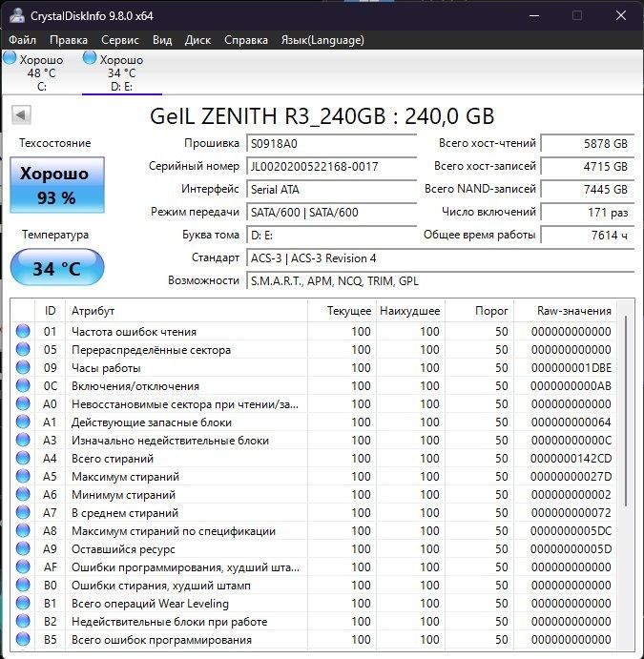This screenshot has width=644, height=659.
Task: Click the ACS-3 Revision 4 standard field
Action: click(440, 258)
